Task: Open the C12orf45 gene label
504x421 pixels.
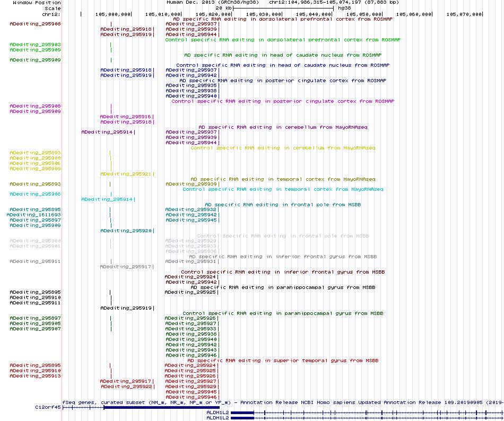Action: 48,407
